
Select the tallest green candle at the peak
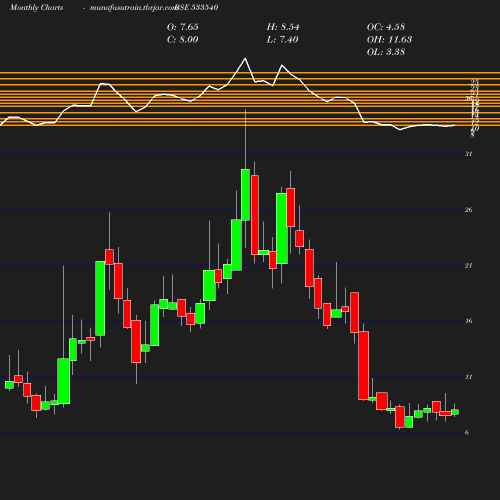245,195
